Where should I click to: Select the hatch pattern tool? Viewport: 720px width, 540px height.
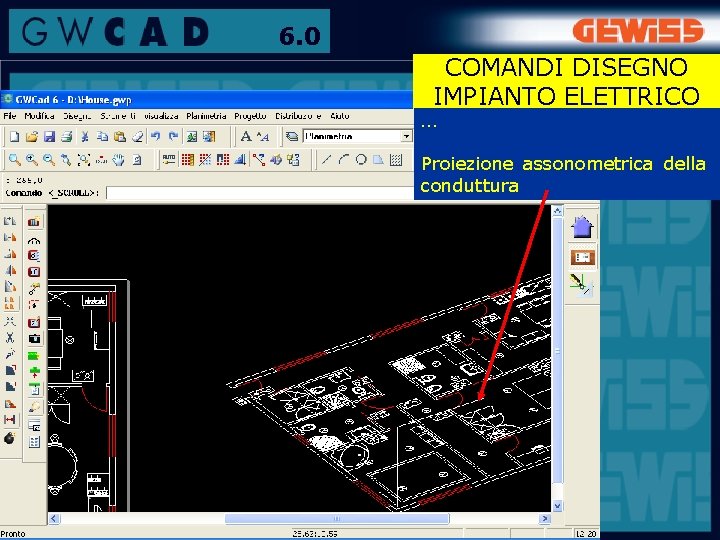(396, 159)
